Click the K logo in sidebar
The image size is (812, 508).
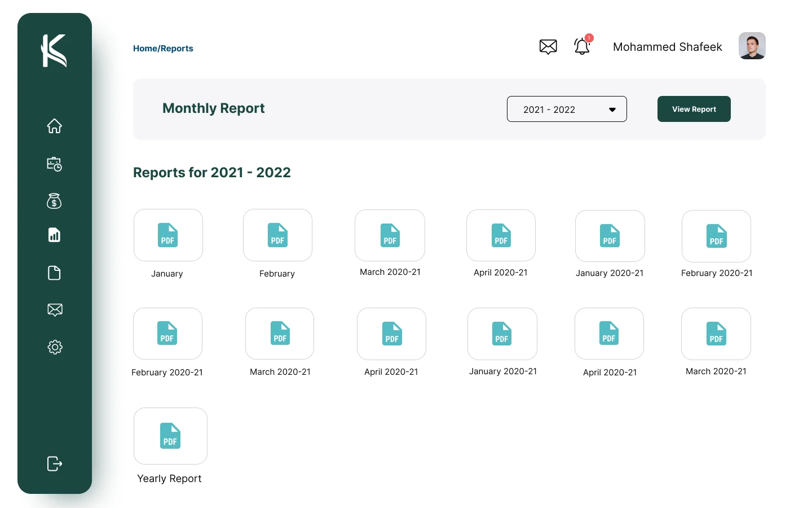54,51
